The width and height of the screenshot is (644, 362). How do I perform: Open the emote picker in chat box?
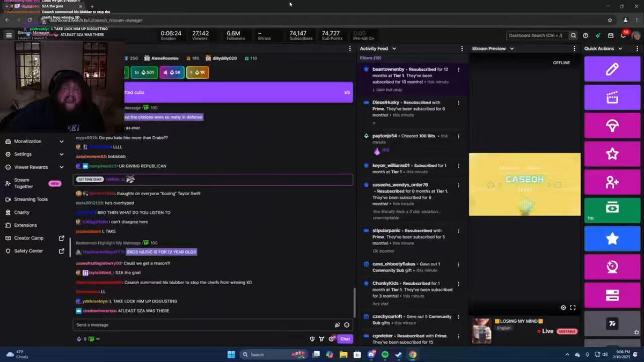click(347, 325)
